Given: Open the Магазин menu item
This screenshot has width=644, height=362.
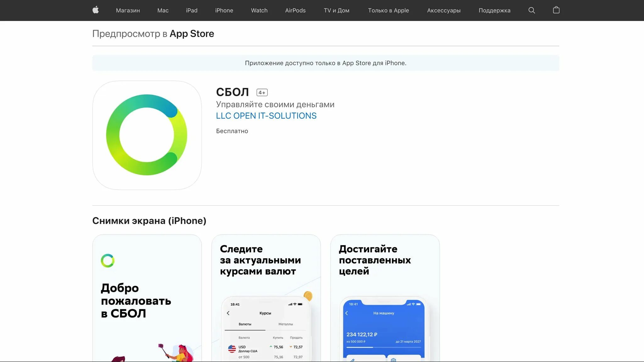Looking at the screenshot, I should 128,10.
